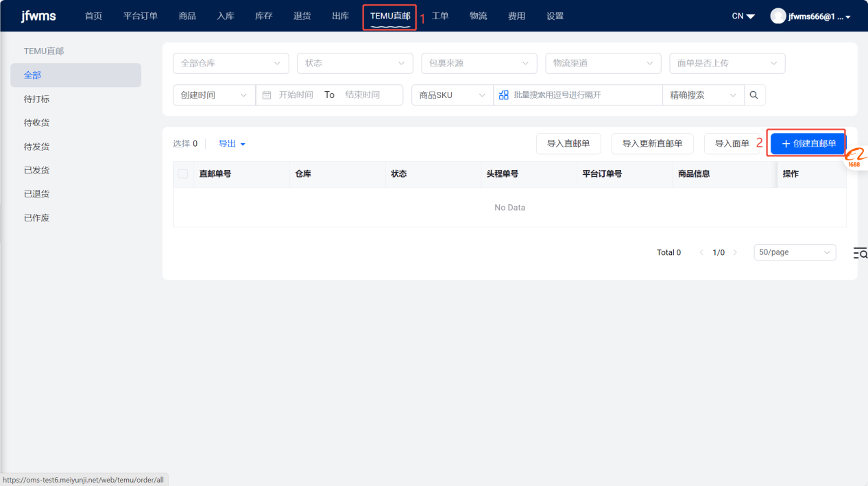Open the 全部仓库 warehouse dropdown
This screenshot has height=486, width=868.
[231, 63]
